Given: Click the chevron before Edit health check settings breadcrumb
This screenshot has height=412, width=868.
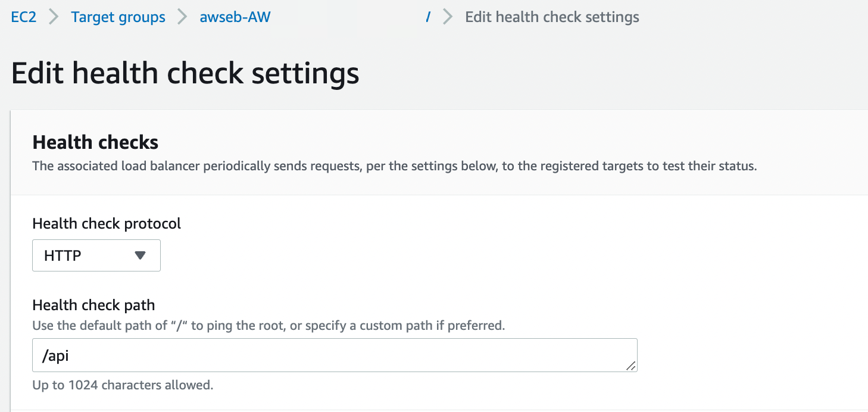Looking at the screenshot, I should [448, 17].
